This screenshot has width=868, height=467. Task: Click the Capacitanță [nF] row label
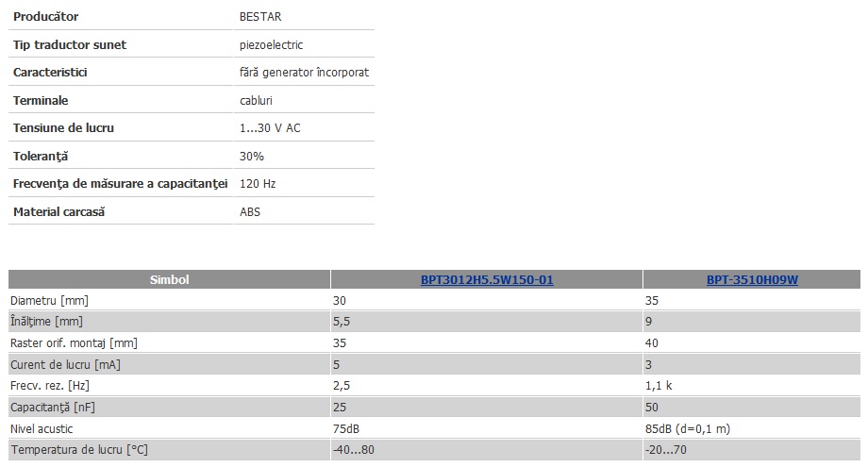point(53,408)
